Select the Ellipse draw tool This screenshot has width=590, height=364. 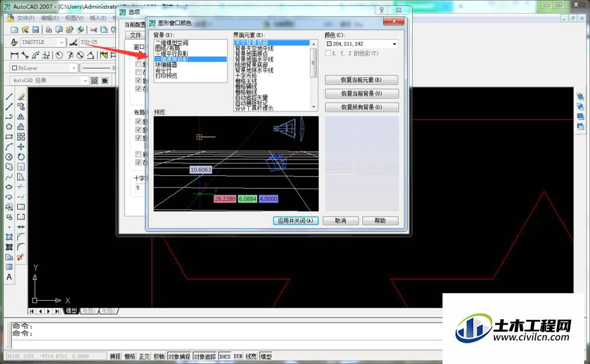click(x=9, y=186)
